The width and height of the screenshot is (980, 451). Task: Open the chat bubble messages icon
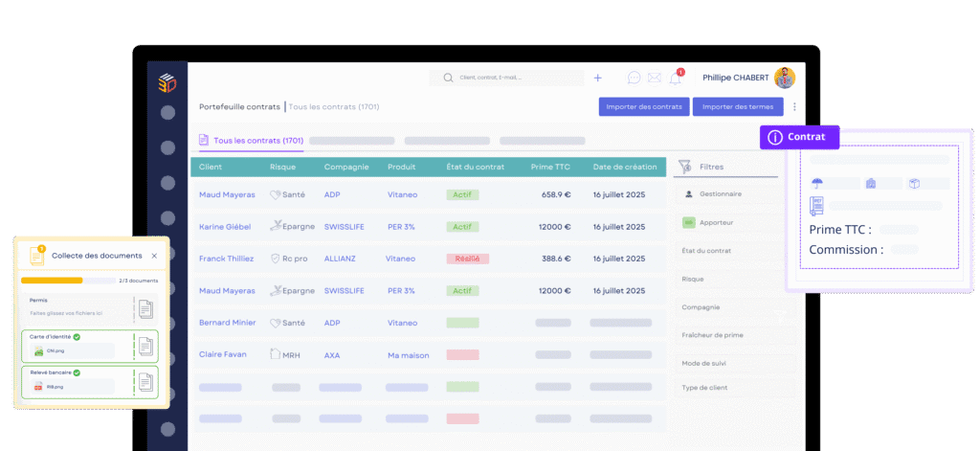(634, 78)
